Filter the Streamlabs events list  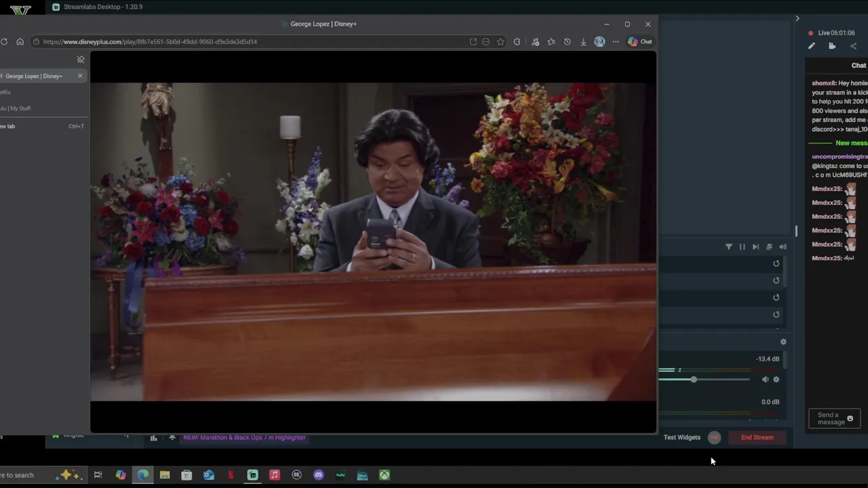point(729,247)
